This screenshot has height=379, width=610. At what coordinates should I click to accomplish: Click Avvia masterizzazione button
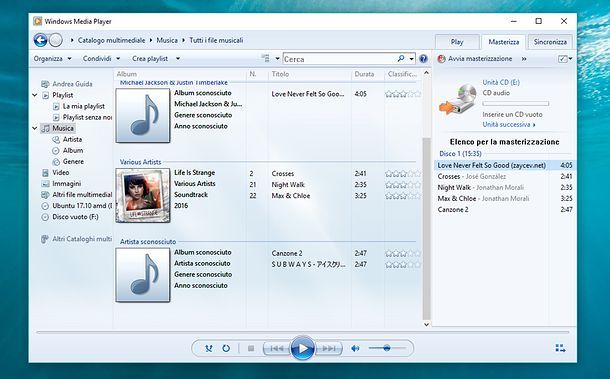pos(475,59)
